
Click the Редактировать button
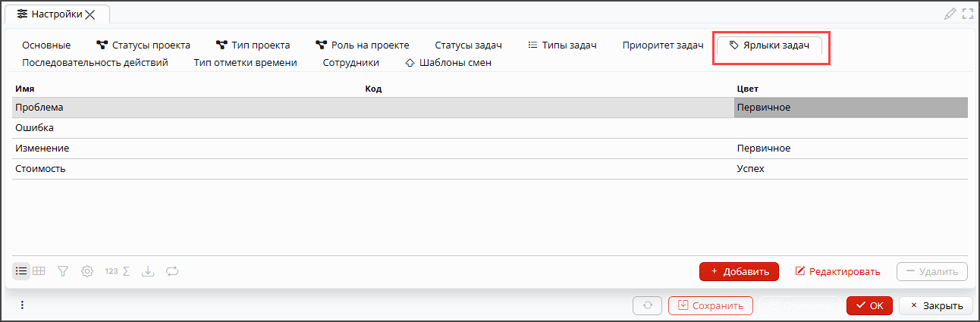click(837, 271)
